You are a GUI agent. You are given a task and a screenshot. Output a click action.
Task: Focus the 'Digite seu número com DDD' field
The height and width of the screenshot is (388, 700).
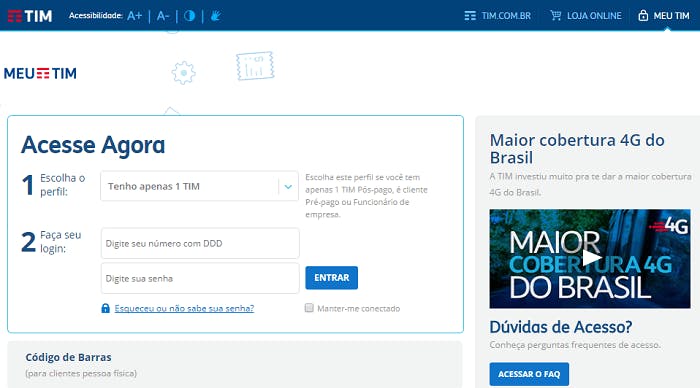click(200, 243)
